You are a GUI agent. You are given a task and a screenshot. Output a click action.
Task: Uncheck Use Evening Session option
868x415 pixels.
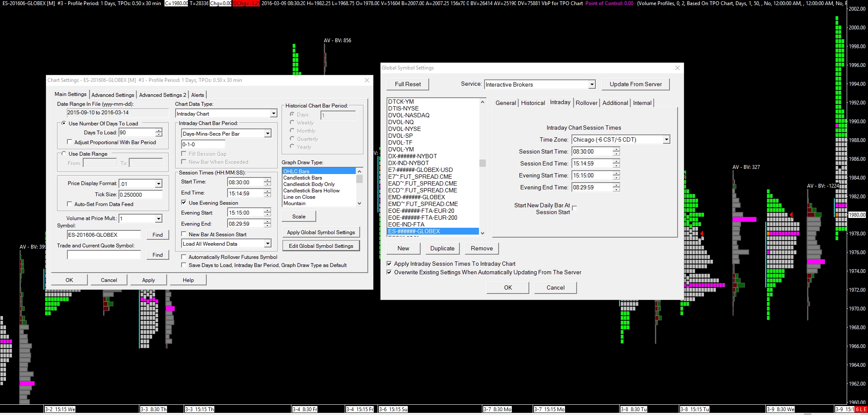(x=184, y=203)
